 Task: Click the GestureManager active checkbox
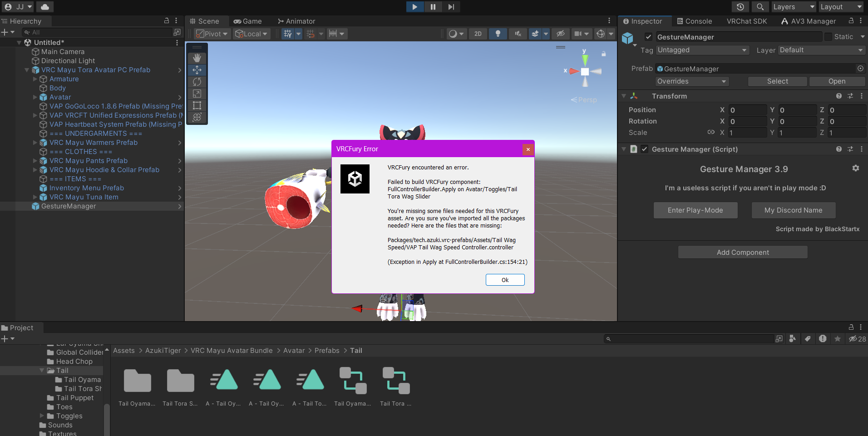648,37
